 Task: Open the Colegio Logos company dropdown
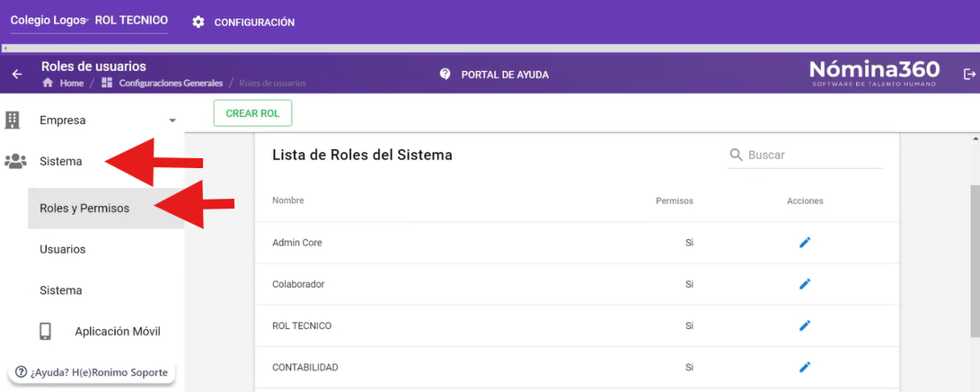point(49,21)
